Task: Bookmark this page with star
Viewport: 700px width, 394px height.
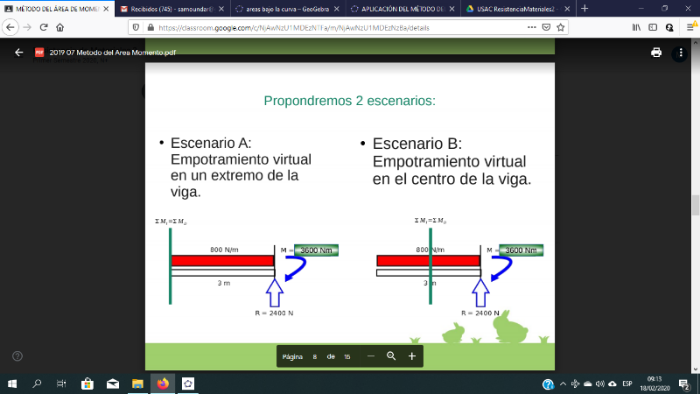Action: (x=561, y=28)
